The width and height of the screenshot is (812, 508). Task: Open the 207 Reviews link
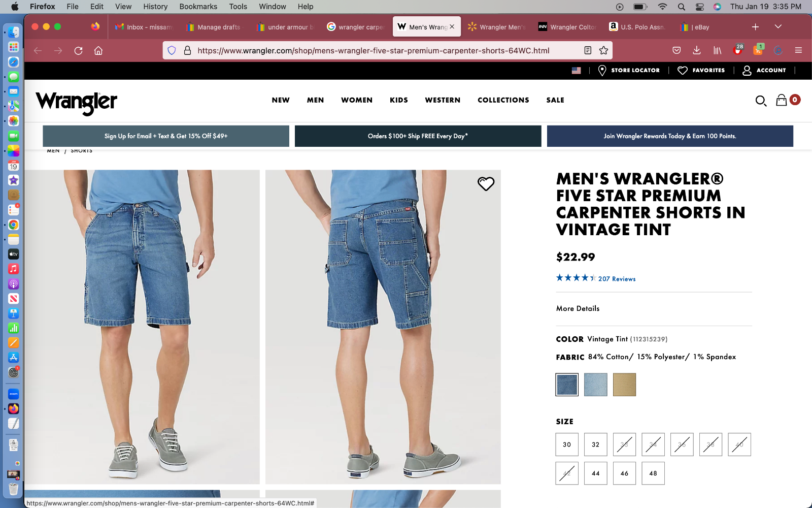click(x=617, y=279)
